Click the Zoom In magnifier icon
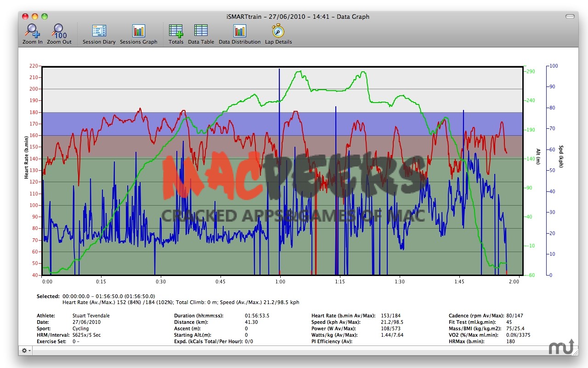This screenshot has height=368, width=588. click(x=33, y=31)
